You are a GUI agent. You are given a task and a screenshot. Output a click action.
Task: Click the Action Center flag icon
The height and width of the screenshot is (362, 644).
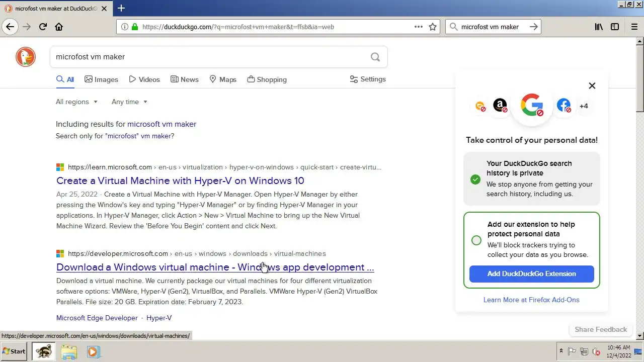(572, 351)
